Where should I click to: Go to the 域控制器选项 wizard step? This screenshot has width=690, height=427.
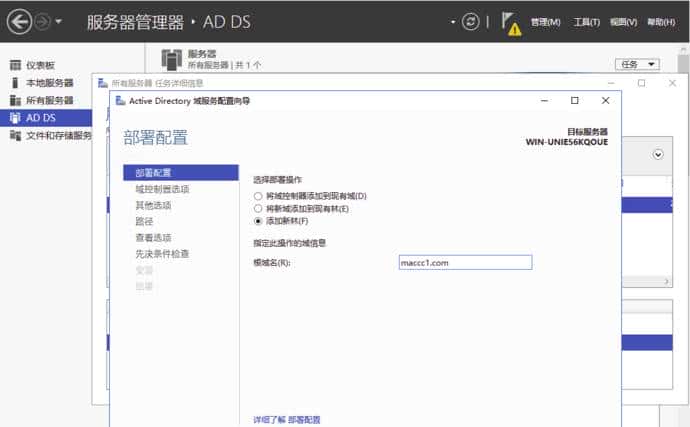(x=162, y=189)
